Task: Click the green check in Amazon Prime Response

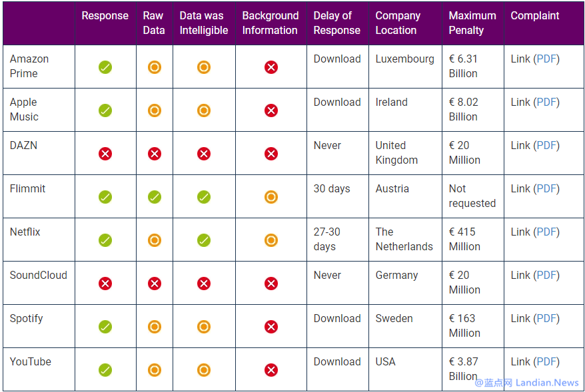Action: click(105, 67)
